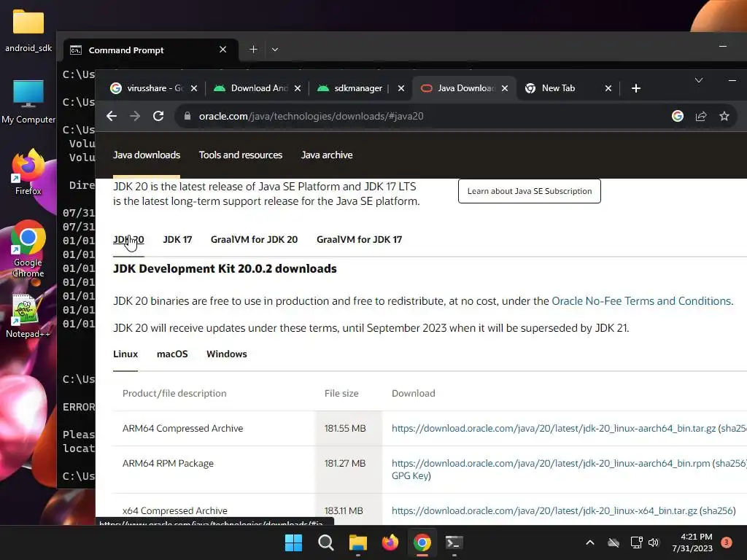Open Oracle No-Fee Terms and Conditions link
This screenshot has width=747, height=560.
pyautogui.click(x=641, y=301)
